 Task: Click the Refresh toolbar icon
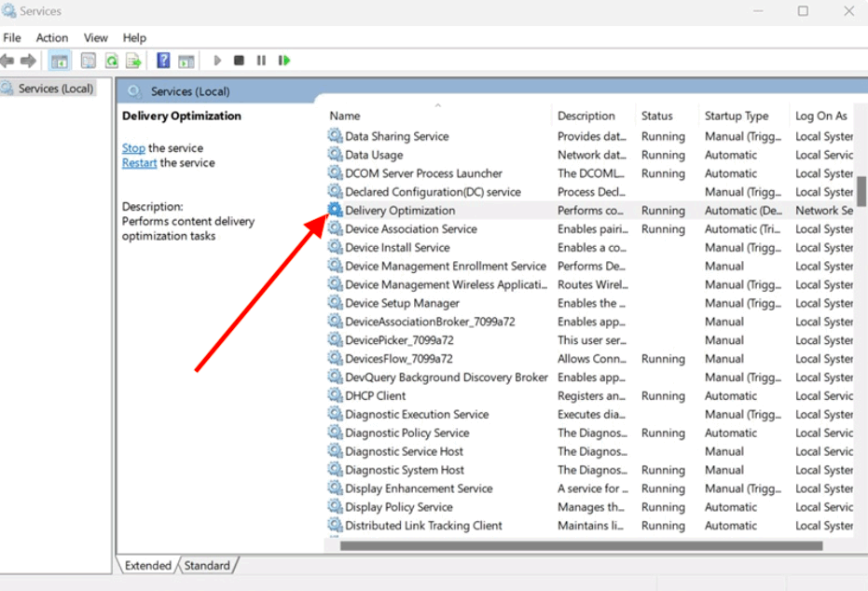click(x=111, y=61)
